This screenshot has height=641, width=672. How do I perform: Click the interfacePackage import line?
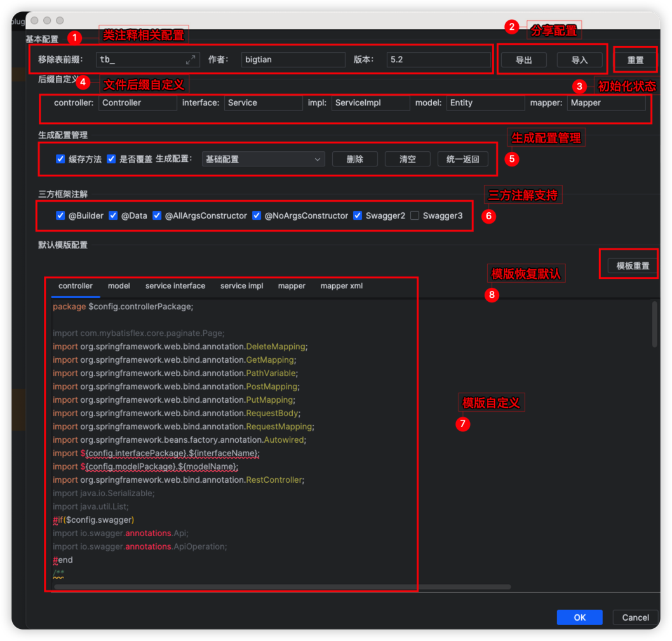[x=156, y=453]
